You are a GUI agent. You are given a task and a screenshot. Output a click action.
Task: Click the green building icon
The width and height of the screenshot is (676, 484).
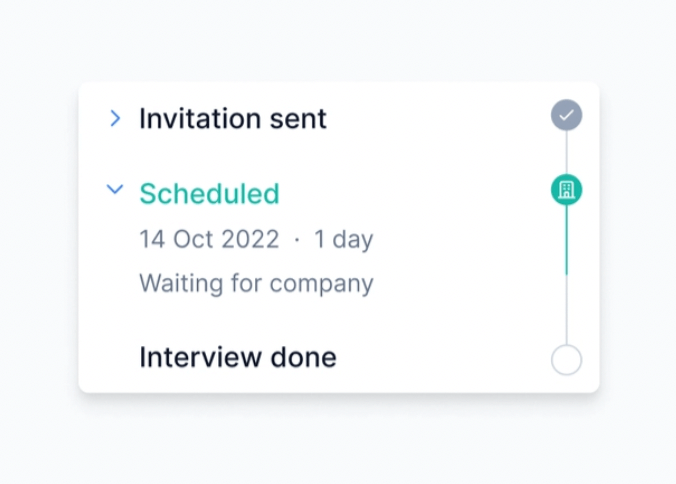tap(566, 189)
